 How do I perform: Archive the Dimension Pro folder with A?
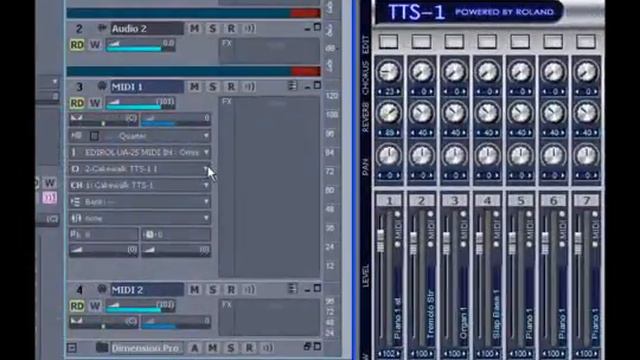click(x=194, y=348)
